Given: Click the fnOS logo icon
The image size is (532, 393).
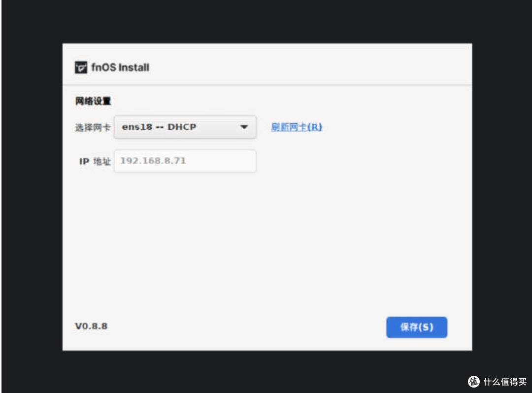Looking at the screenshot, I should (81, 67).
